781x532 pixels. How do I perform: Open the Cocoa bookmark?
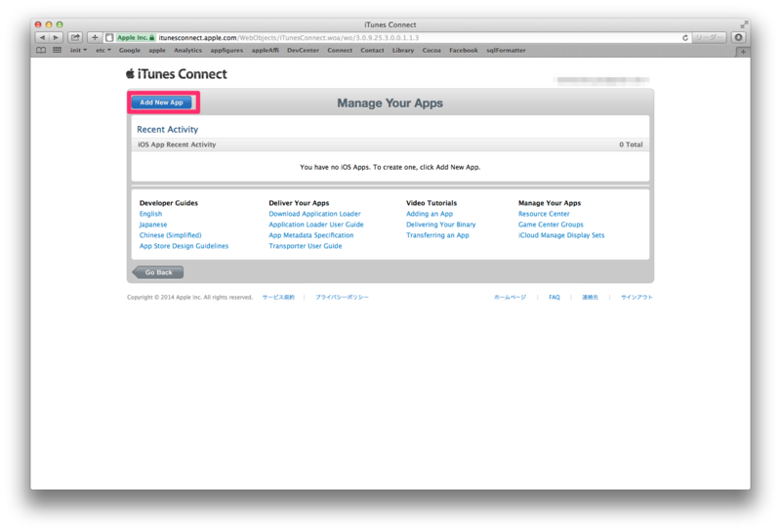click(x=432, y=51)
